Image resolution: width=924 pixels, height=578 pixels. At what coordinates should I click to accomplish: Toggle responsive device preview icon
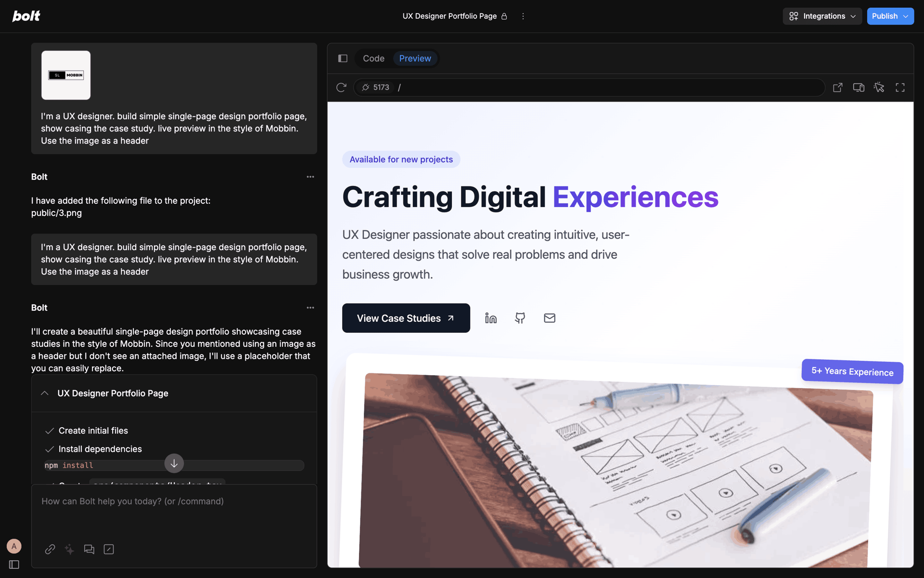pyautogui.click(x=859, y=87)
